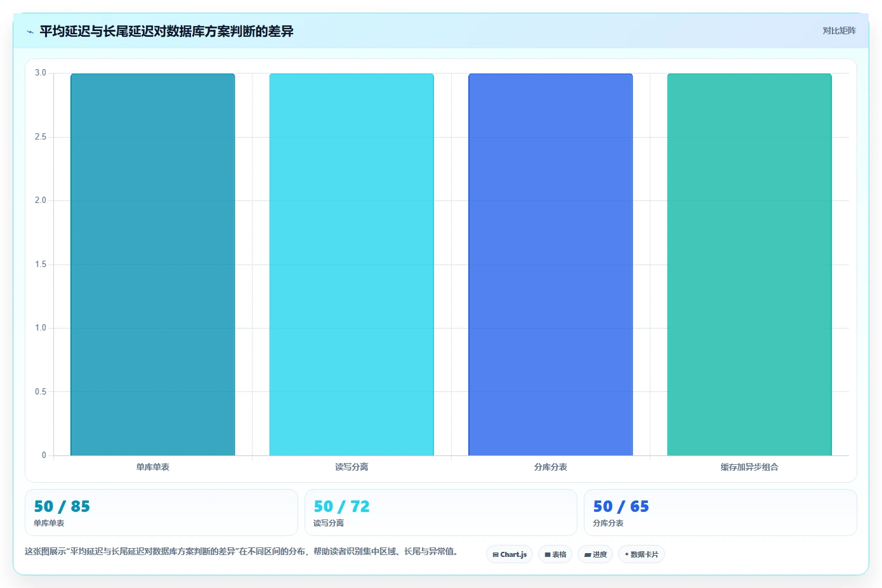Click the lightning icon beside the chart title

pos(30,32)
